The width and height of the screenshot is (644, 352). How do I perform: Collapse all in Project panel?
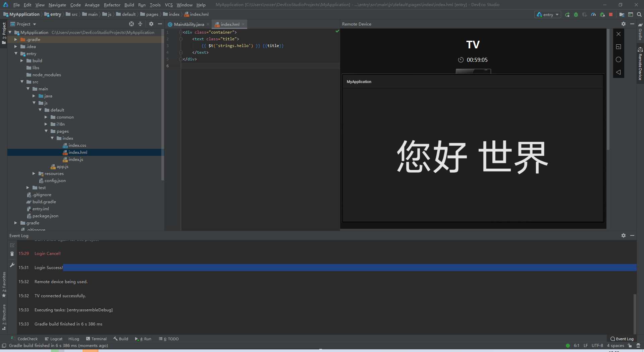pyautogui.click(x=140, y=24)
